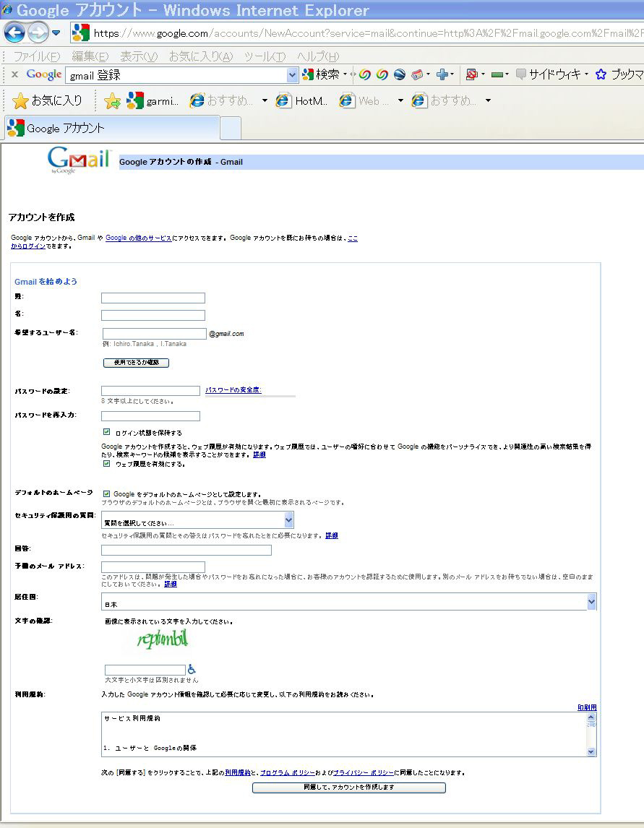The width and height of the screenshot is (644, 828).
Task: Open the recent pages dropdown next to Forward
Action: pos(56,33)
